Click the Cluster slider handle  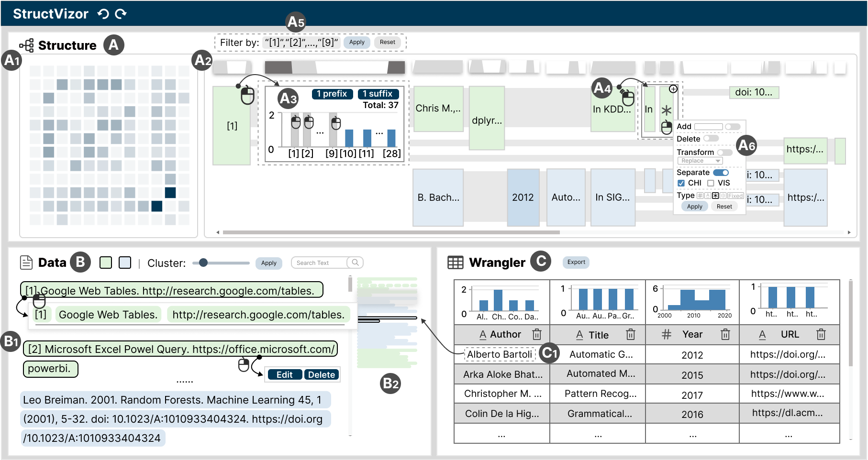[203, 263]
